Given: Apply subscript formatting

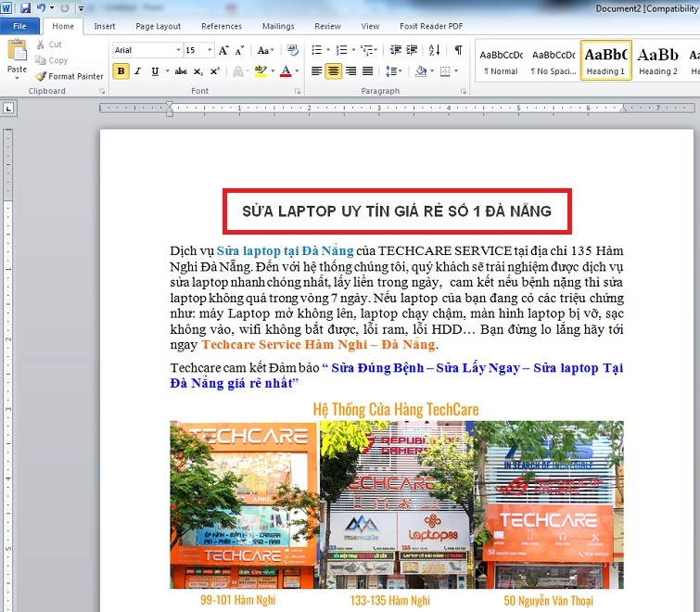Looking at the screenshot, I should [x=198, y=71].
